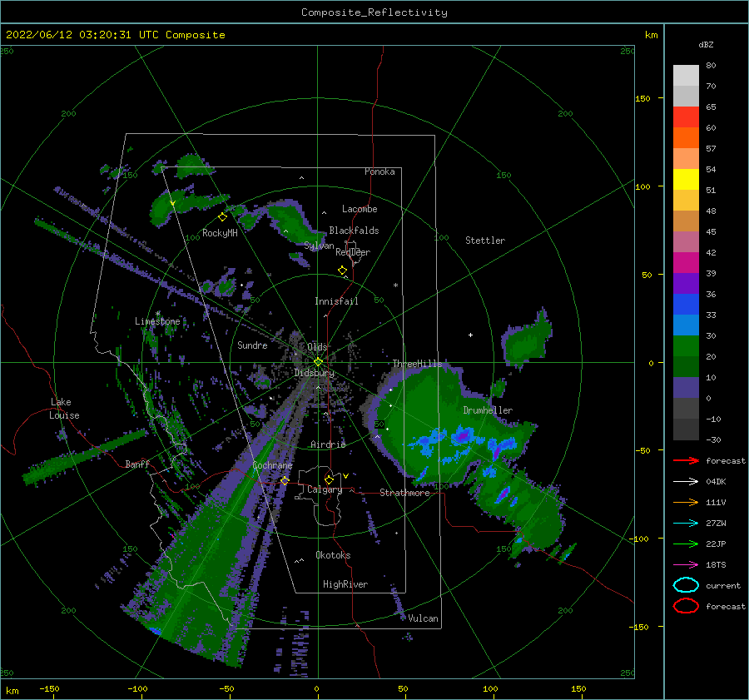
Task: Click the 18TS legend label
Action: (716, 565)
